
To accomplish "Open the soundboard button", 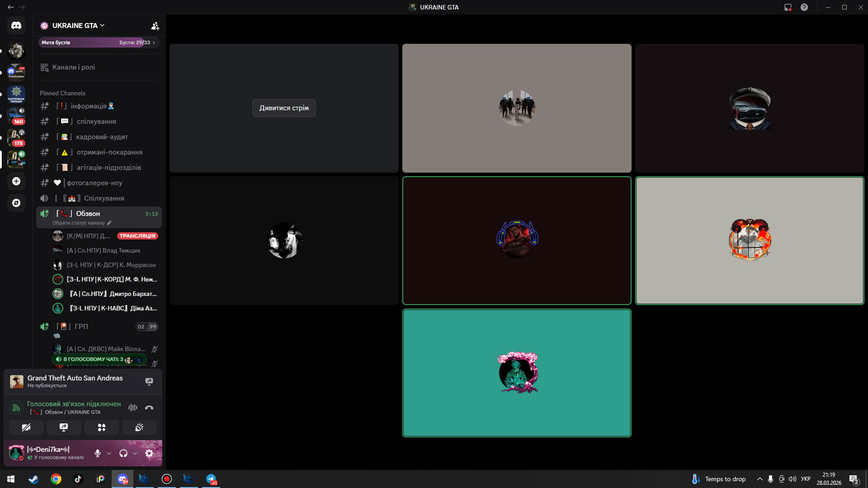I will click(x=139, y=427).
